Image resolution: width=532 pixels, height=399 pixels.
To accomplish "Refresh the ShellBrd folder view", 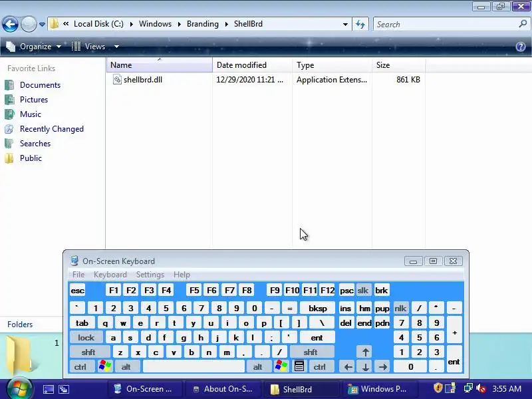I will point(360,25).
